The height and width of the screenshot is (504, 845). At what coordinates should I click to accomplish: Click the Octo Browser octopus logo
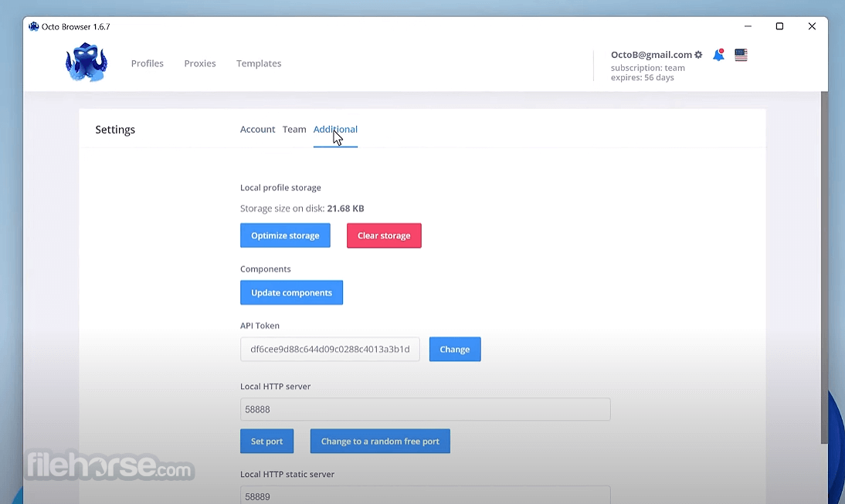(87, 63)
